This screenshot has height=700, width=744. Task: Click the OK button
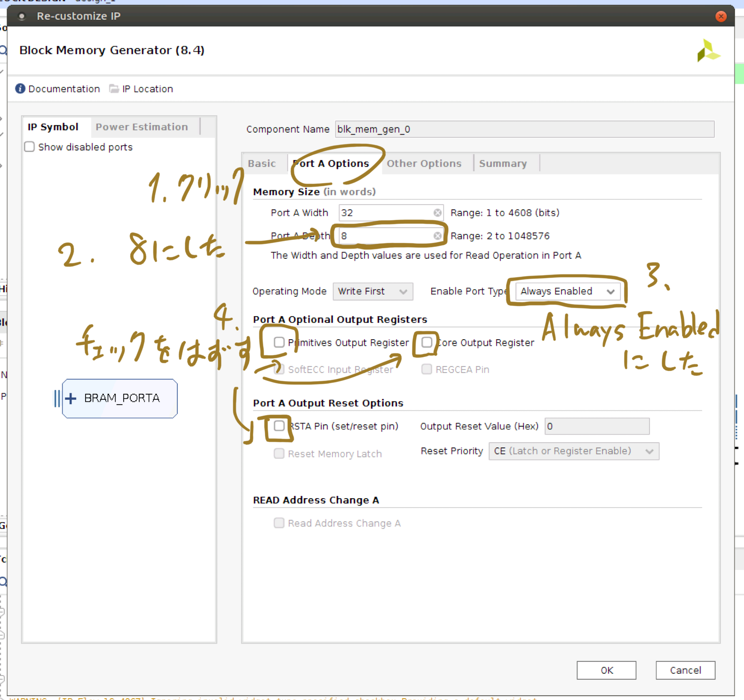607,670
